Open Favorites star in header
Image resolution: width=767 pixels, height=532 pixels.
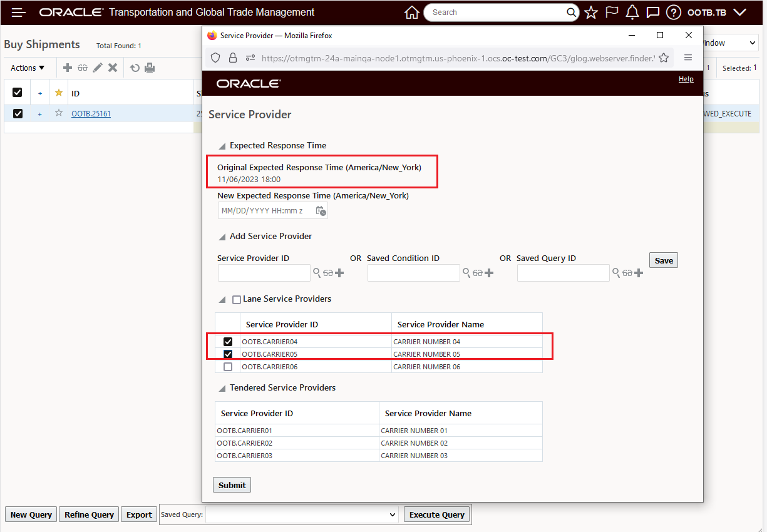click(591, 13)
